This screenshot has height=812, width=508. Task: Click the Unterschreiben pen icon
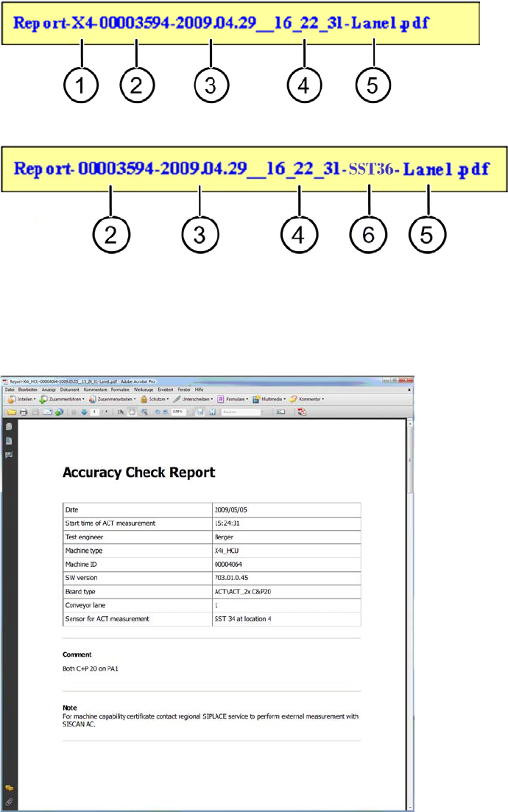[176, 399]
